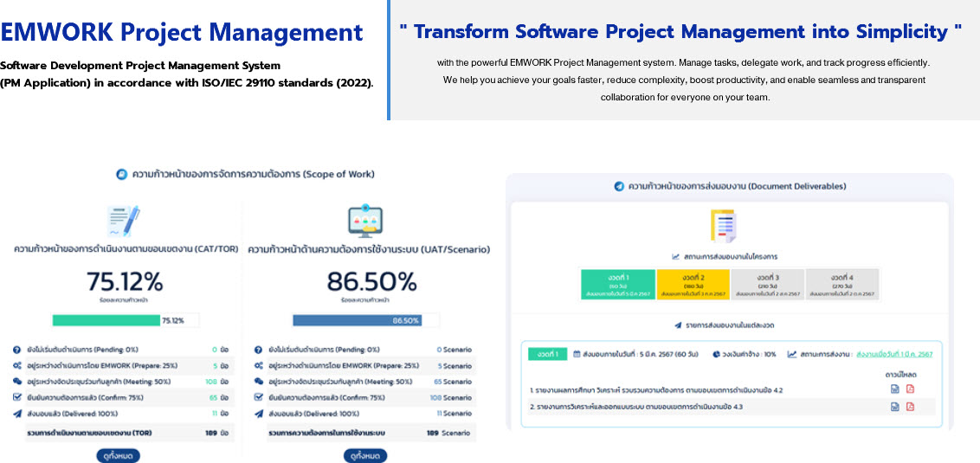The height and width of the screenshot is (463, 980).
Task: Select the green installment 1 tab
Action: click(618, 285)
